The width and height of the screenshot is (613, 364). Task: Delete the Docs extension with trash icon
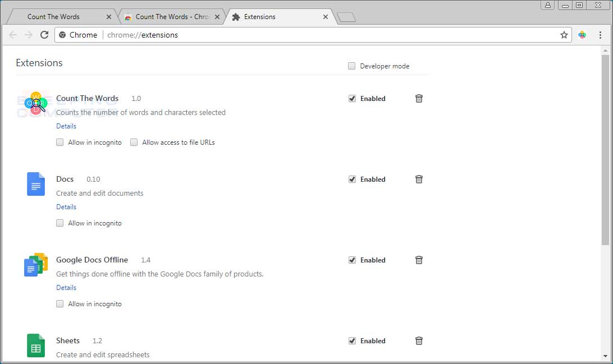click(x=419, y=179)
